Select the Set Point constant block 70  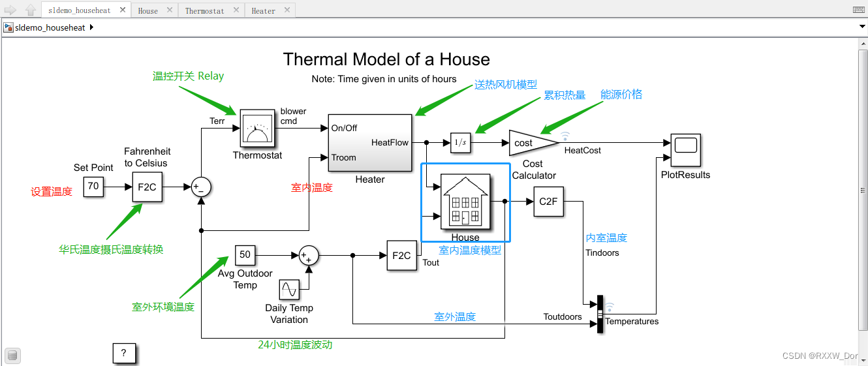[x=93, y=186]
